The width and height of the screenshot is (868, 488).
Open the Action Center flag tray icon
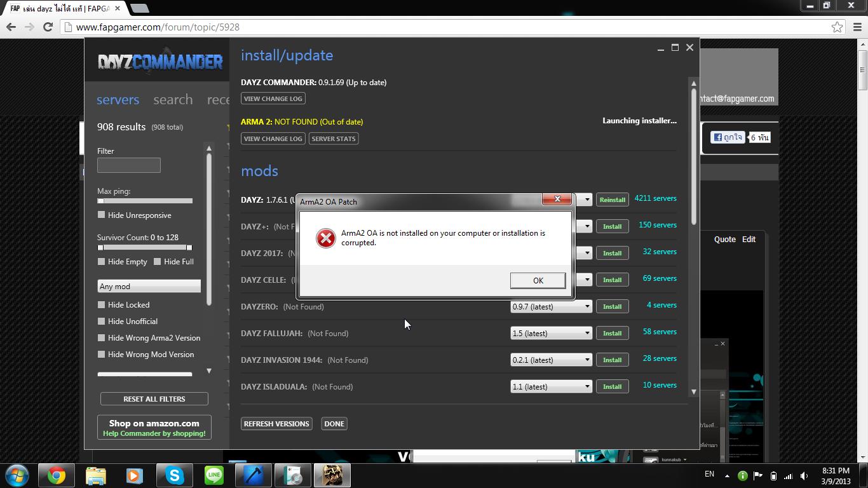tap(757, 475)
